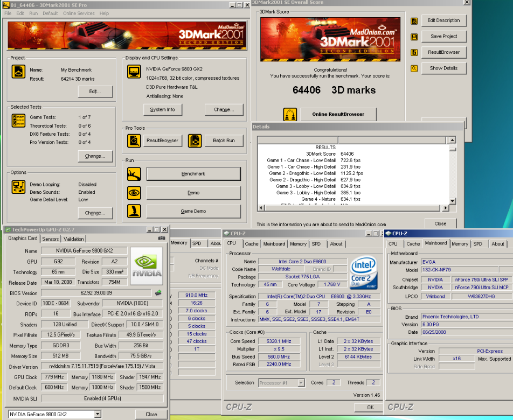Click the System Info button
Screen dimensions: 513x420
pos(163,109)
